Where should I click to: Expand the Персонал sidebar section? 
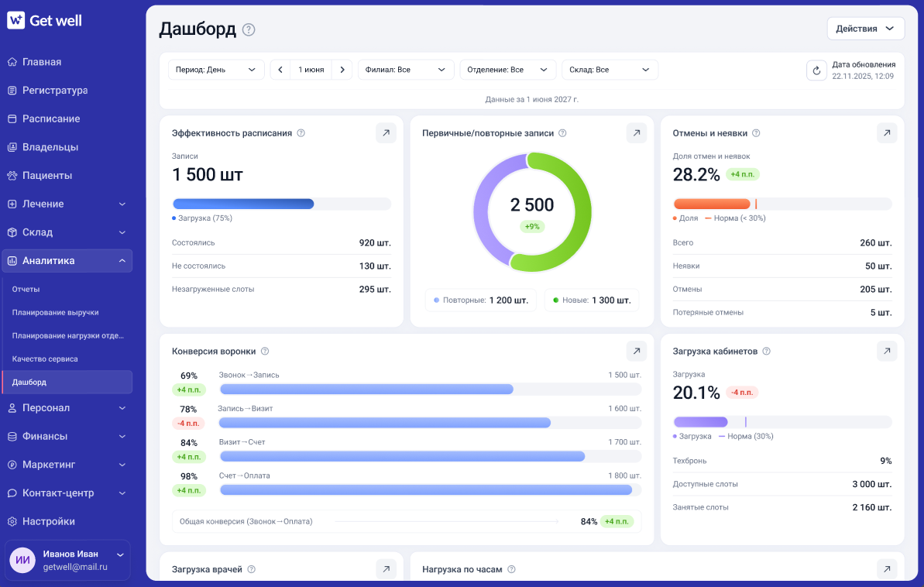point(67,408)
